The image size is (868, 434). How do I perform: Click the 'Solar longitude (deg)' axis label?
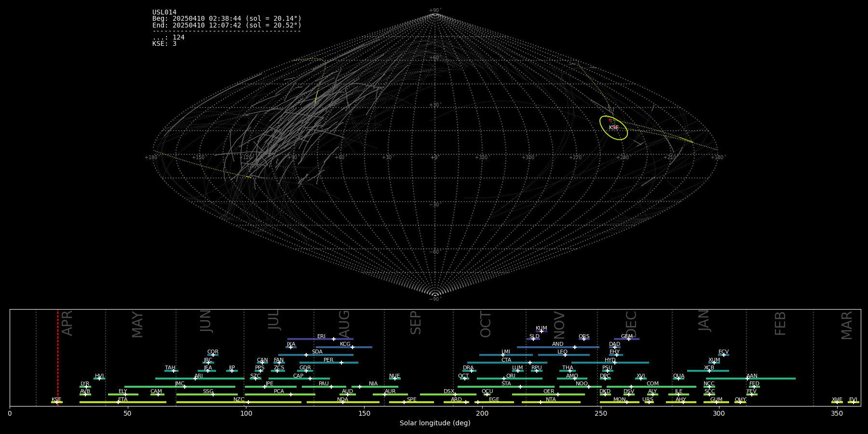pyautogui.click(x=435, y=423)
